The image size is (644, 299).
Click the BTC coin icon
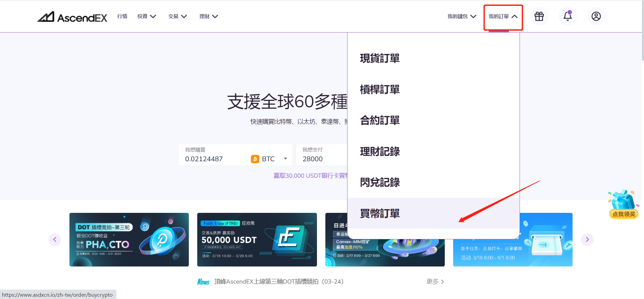click(x=255, y=159)
